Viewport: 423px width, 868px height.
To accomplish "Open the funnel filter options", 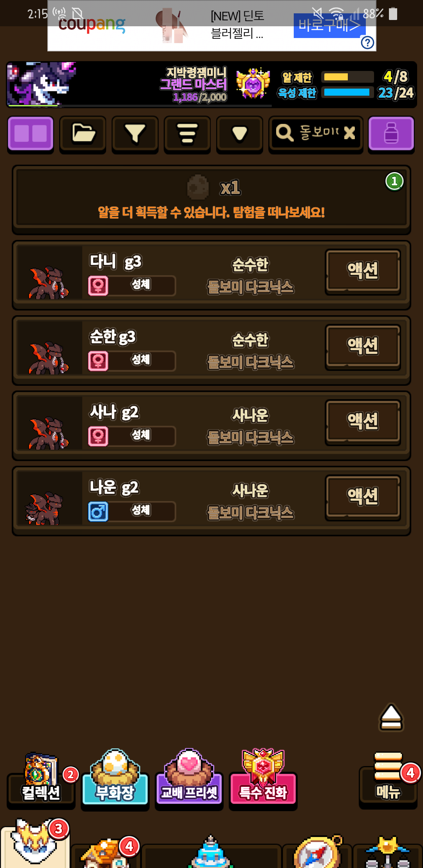I will [x=135, y=134].
